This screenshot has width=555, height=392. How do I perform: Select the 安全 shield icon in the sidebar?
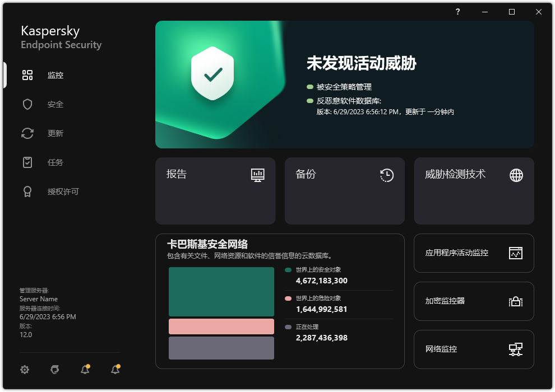[27, 104]
